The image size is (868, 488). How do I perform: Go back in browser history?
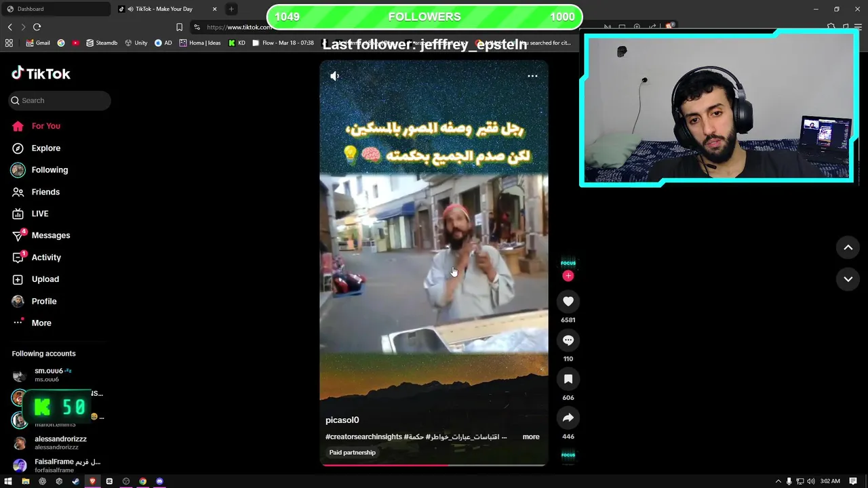point(9,27)
